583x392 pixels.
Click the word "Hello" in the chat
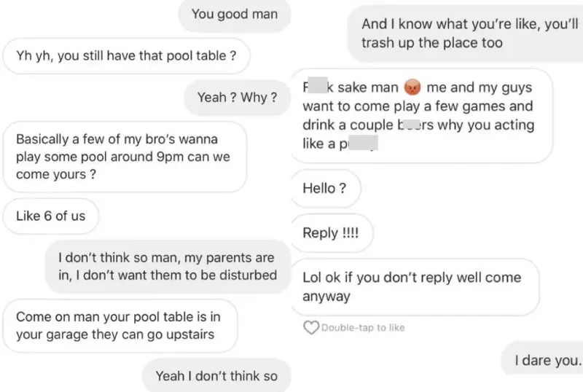point(319,188)
